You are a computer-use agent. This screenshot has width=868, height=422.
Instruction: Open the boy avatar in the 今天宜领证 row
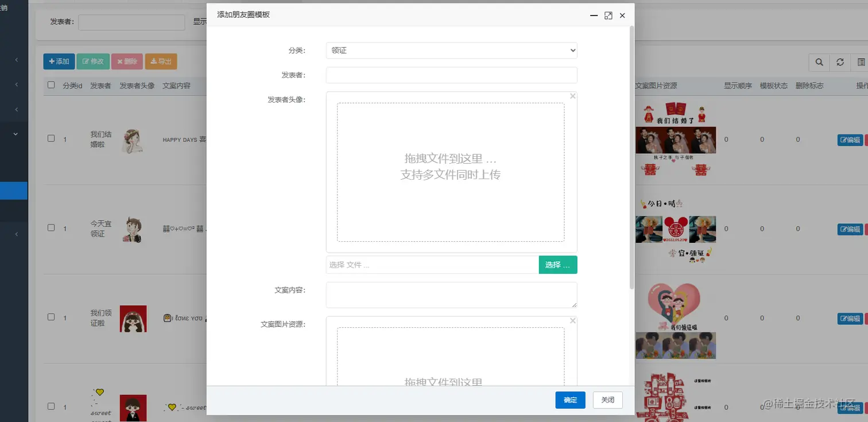pos(133,230)
